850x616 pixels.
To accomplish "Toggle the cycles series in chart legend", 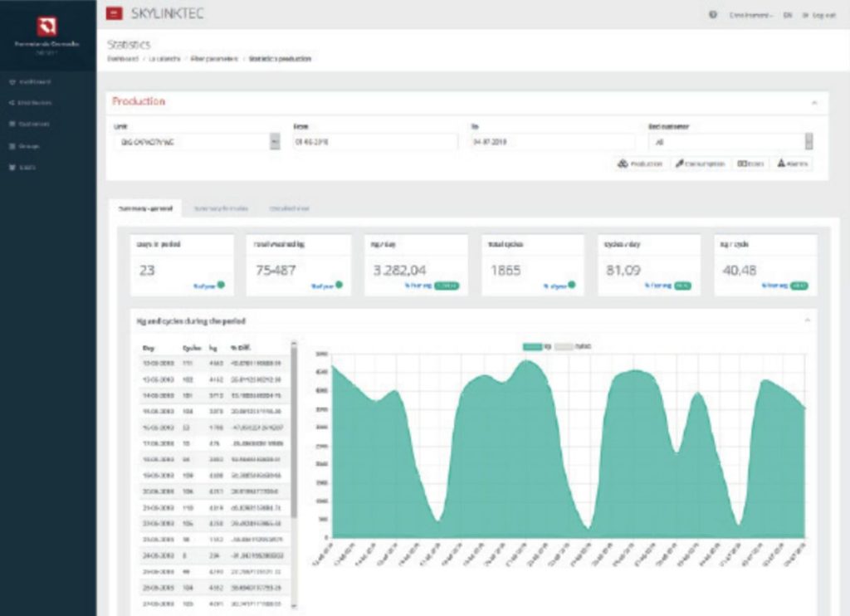I will (x=573, y=346).
